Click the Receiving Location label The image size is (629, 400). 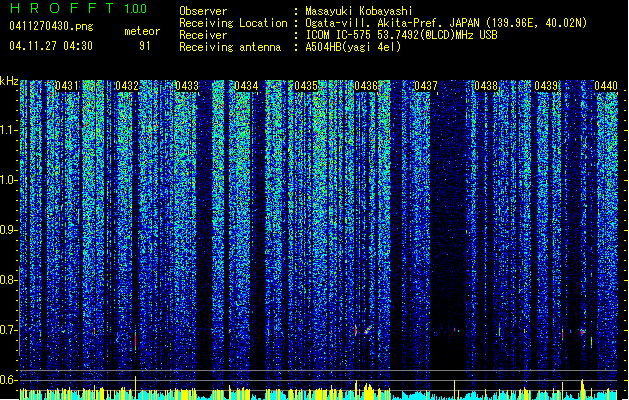click(x=233, y=23)
